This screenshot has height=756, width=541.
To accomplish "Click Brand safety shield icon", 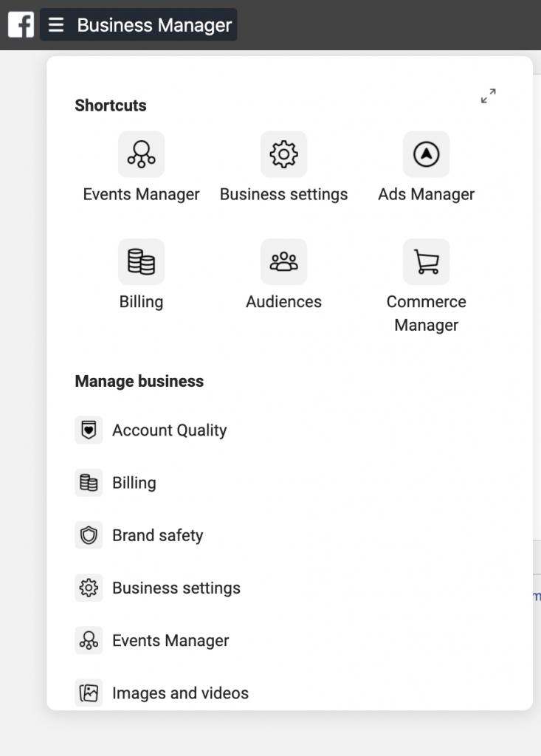I will pos(89,535).
